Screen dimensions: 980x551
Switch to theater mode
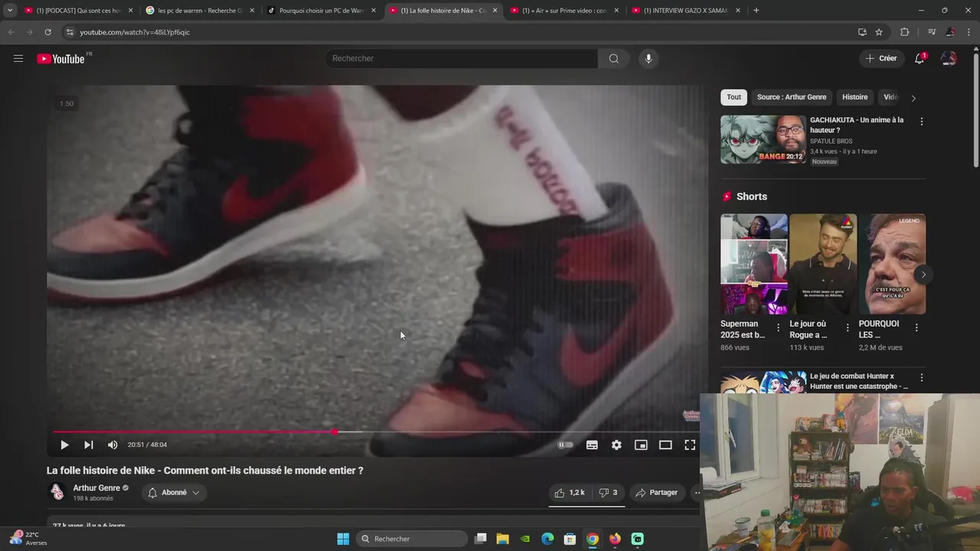665,445
